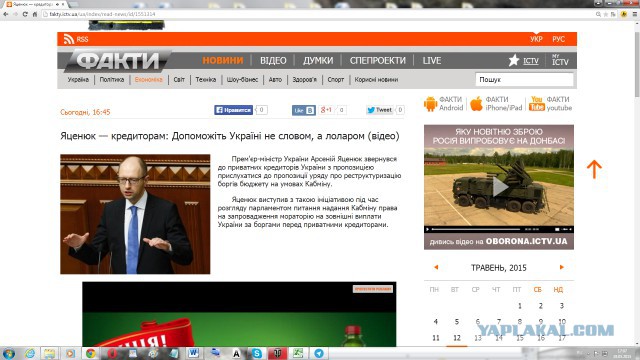Viewport: 640px width, 360px height.
Task: Open Word from the taskbar
Action: (x=193, y=353)
